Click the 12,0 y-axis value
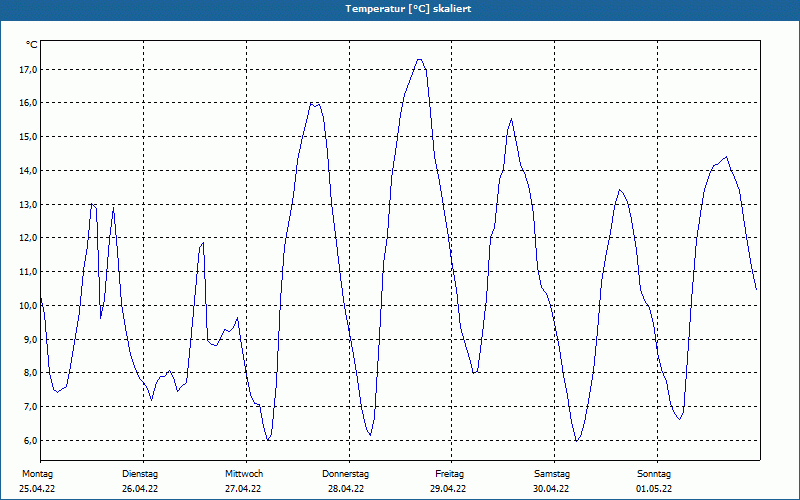 pyautogui.click(x=28, y=238)
